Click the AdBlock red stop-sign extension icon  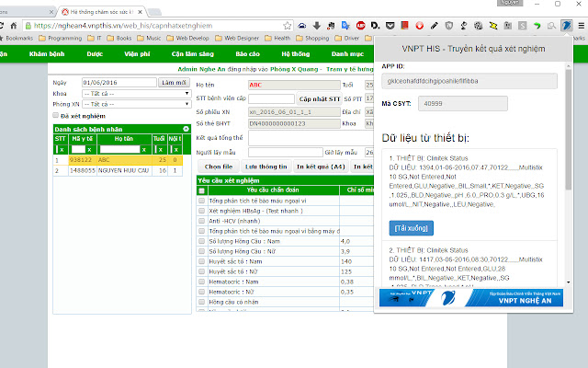point(361,26)
